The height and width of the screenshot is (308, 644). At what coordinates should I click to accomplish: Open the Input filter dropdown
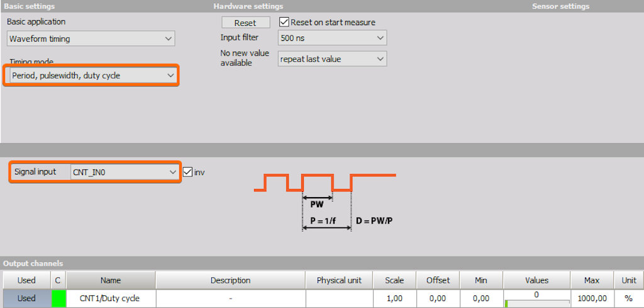point(332,38)
